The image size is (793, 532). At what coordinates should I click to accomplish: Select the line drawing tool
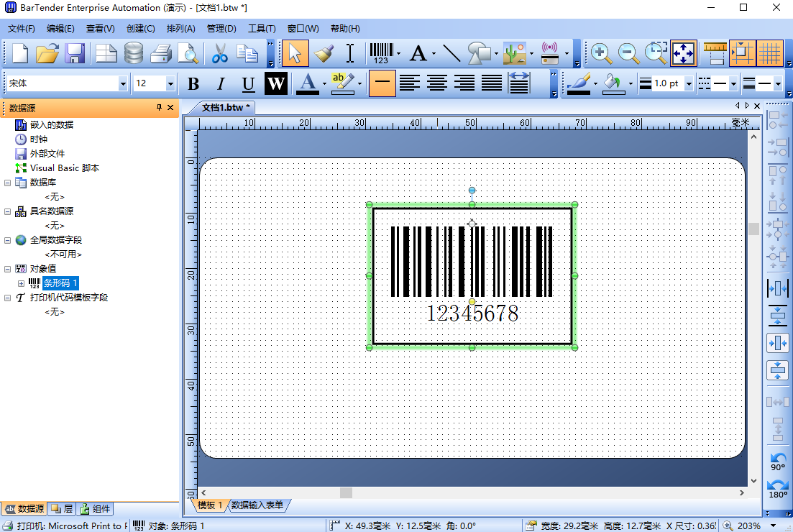click(x=451, y=53)
